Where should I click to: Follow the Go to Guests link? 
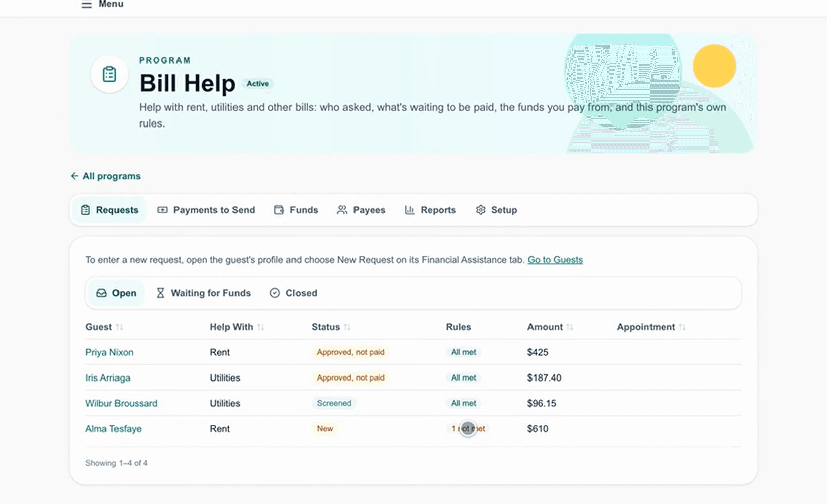pyautogui.click(x=555, y=260)
